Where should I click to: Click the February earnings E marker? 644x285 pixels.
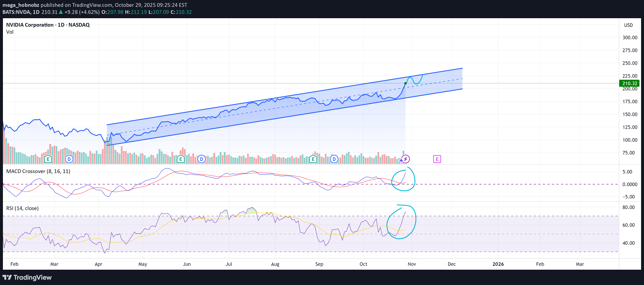tap(48, 159)
